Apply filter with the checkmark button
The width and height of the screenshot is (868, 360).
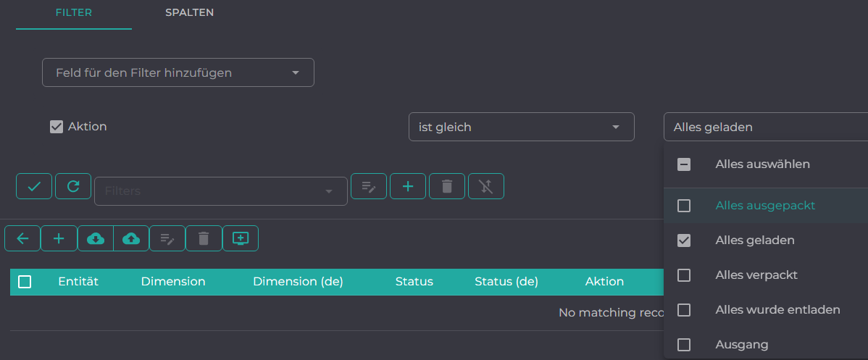coord(34,186)
